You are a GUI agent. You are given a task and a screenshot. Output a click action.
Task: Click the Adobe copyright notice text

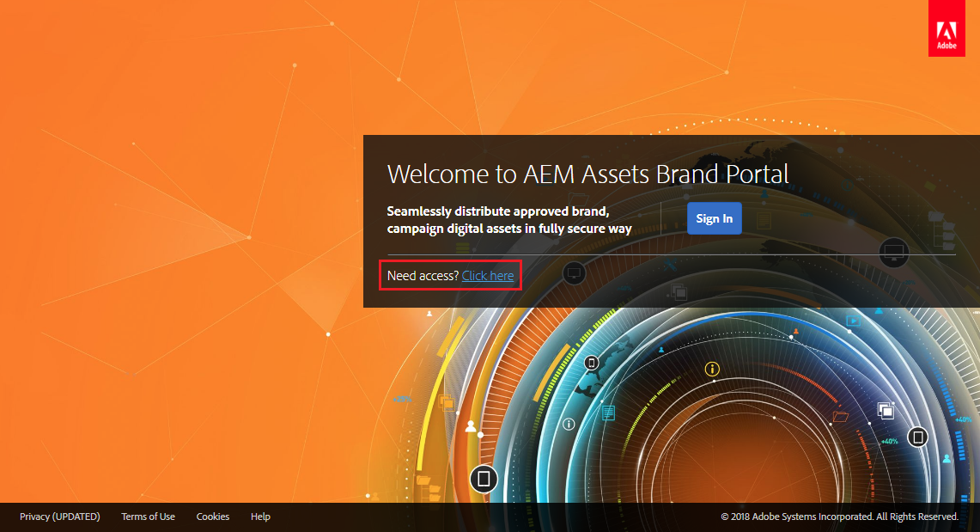839,517
